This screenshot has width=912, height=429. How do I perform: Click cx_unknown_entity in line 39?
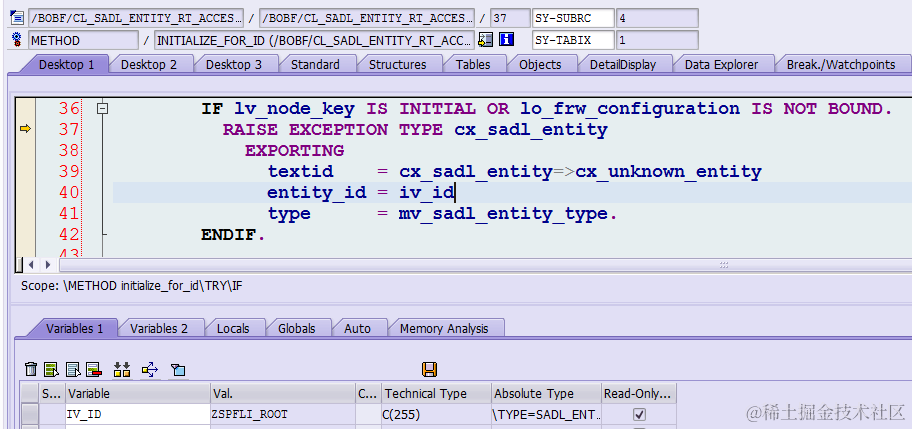(x=668, y=172)
